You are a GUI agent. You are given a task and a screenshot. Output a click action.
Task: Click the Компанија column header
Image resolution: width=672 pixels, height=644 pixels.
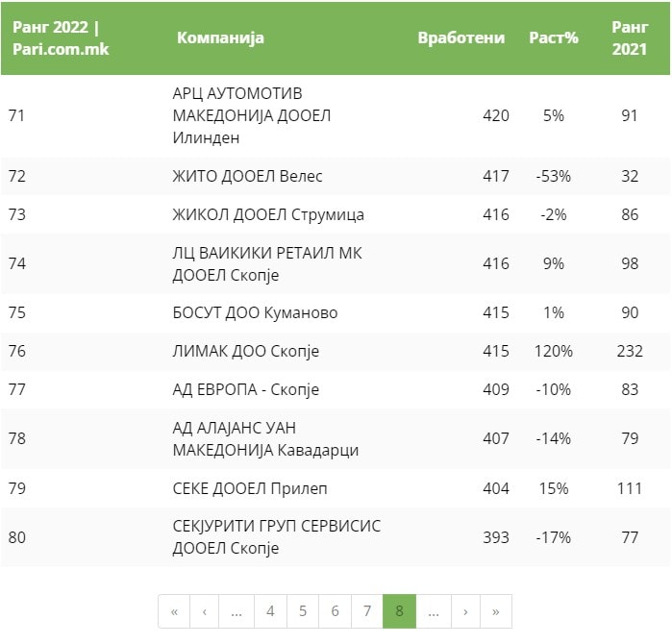(220, 38)
